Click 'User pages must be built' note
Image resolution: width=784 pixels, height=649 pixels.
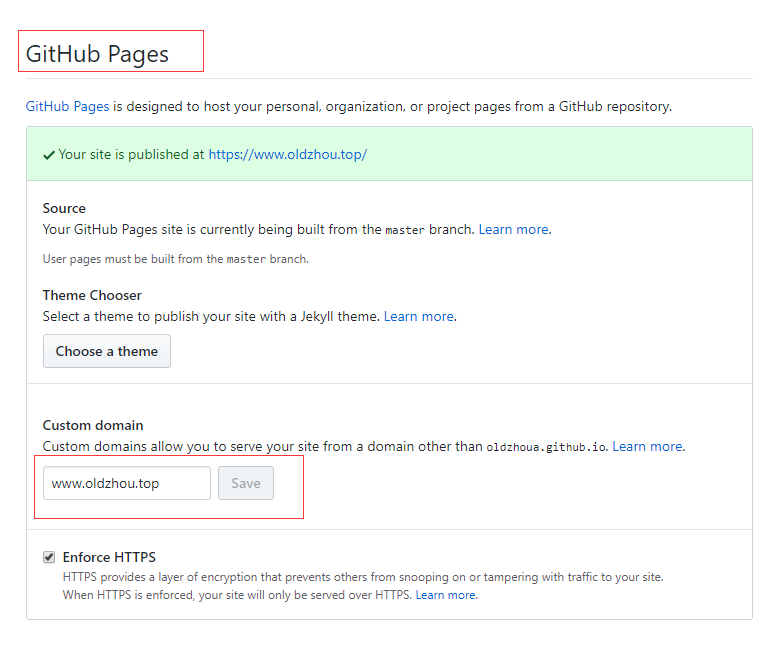point(176,259)
